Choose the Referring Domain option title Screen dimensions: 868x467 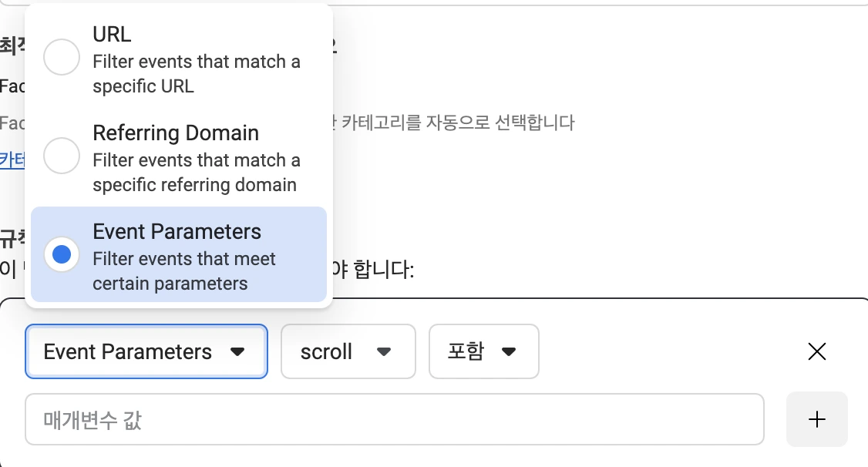(x=175, y=133)
